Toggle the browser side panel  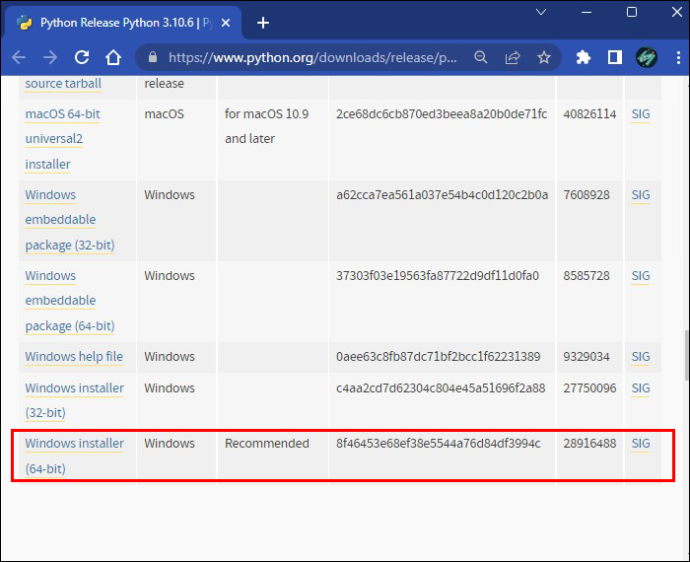point(615,57)
